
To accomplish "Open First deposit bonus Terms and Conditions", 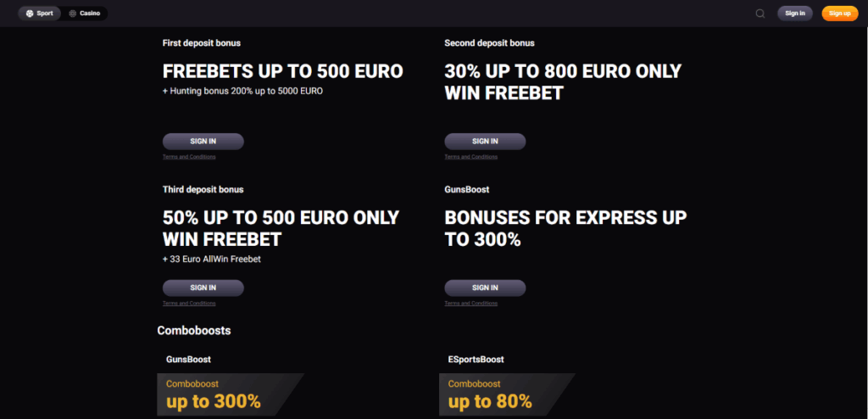I will 189,157.
